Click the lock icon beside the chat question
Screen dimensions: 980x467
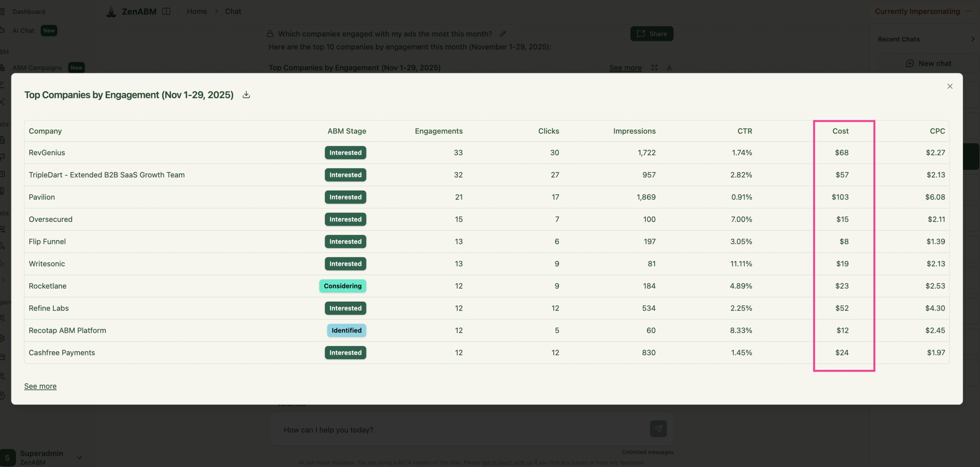tap(270, 34)
